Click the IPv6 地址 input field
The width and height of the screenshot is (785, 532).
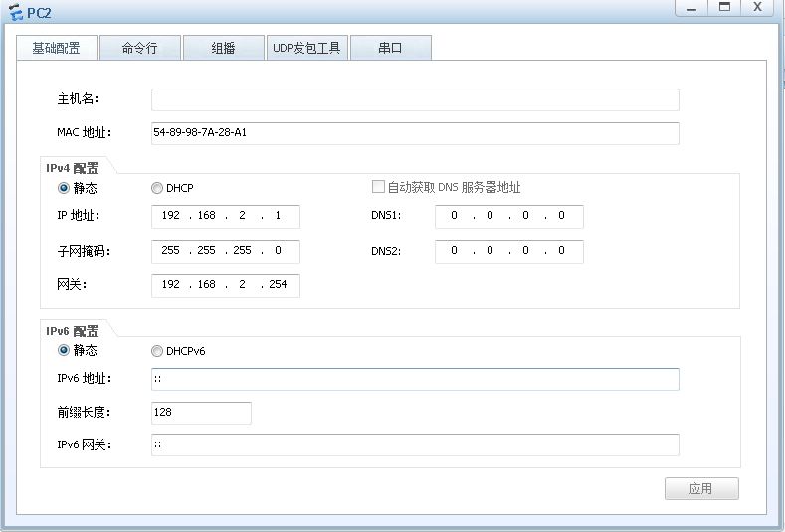(x=415, y=379)
